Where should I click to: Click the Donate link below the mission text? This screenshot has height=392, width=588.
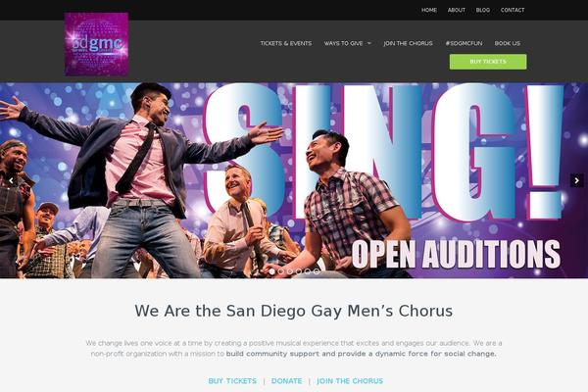pyautogui.click(x=286, y=381)
